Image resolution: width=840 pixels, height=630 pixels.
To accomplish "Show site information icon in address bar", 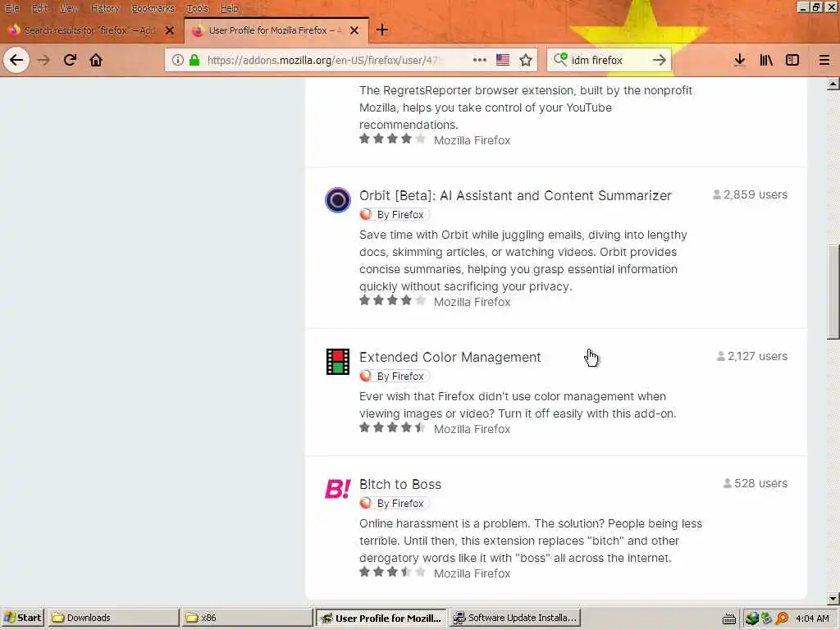I will [x=178, y=60].
